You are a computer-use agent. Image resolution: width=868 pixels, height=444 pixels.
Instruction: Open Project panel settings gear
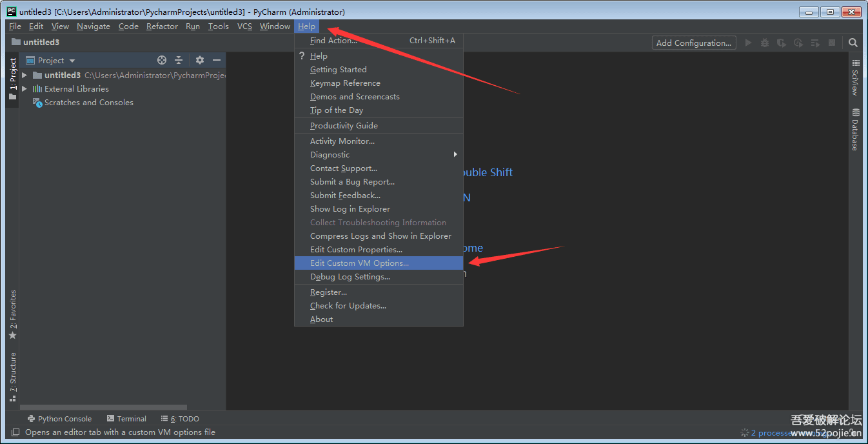200,60
